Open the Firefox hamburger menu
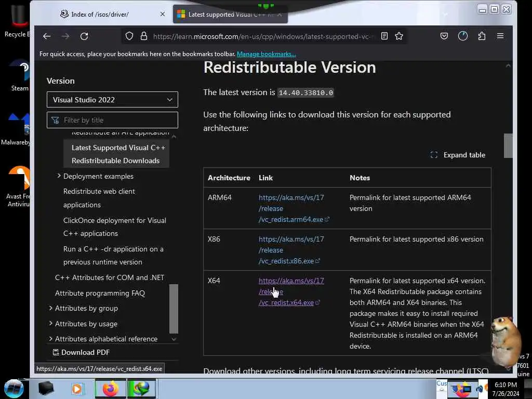The width and height of the screenshot is (532, 399). click(500, 36)
